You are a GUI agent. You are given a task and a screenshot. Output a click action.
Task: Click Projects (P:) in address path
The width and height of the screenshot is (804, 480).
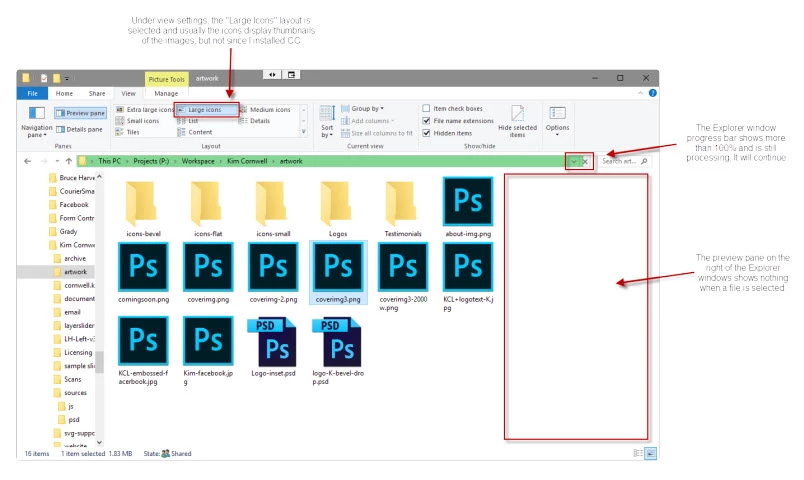click(x=151, y=161)
